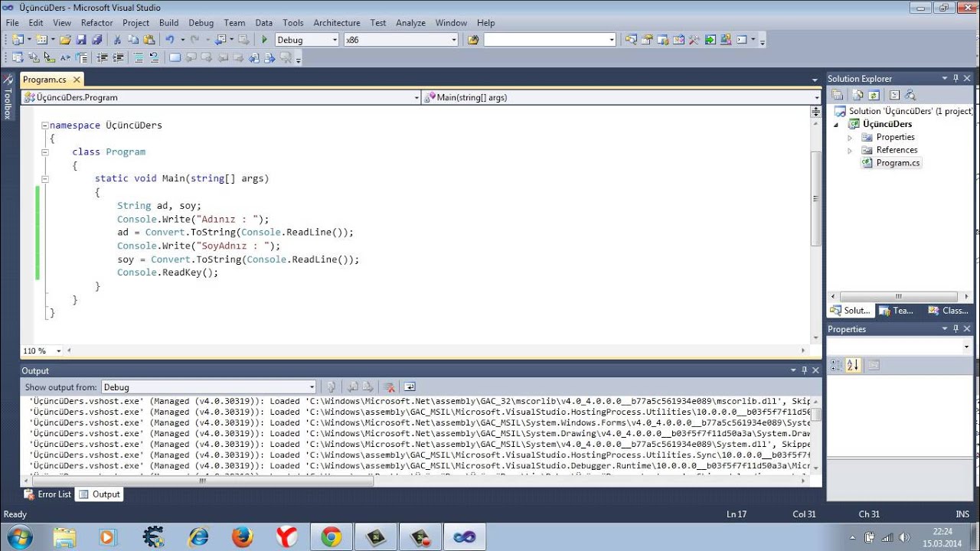
Task: Expand the Properties node in Solution Explorer
Action: click(x=850, y=138)
